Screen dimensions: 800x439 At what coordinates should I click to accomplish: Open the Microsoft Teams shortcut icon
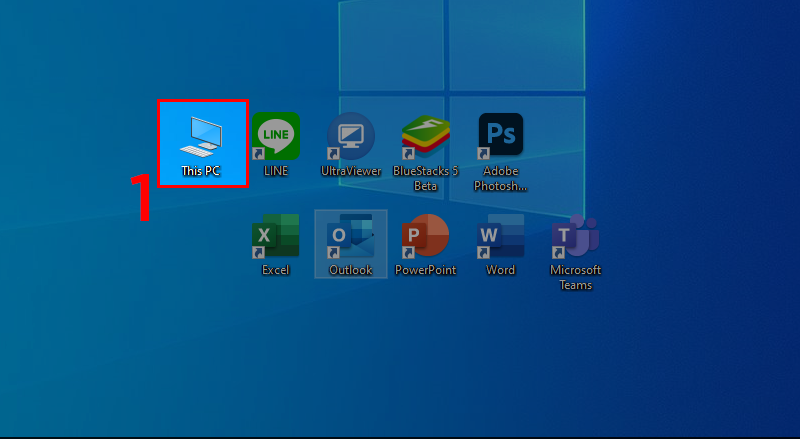coord(576,236)
